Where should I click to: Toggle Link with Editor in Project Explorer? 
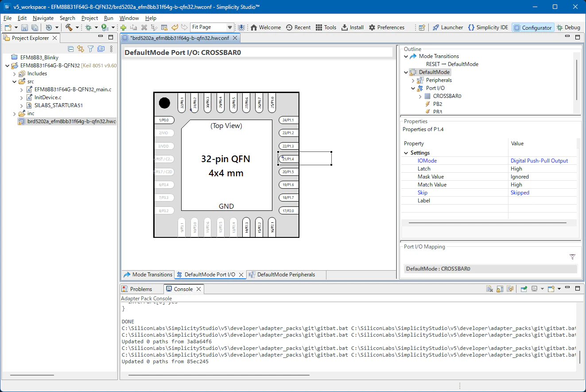point(81,49)
